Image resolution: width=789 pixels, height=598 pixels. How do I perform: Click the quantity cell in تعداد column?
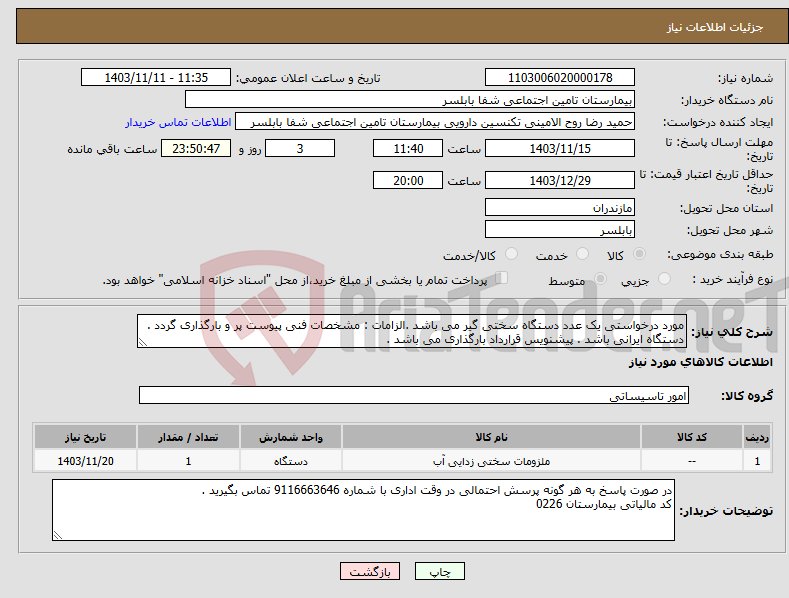click(188, 461)
